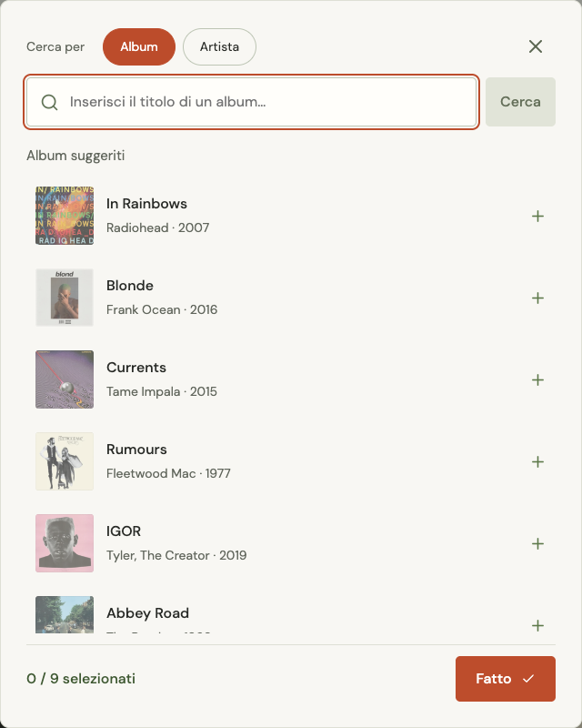This screenshot has width=582, height=728.
Task: Click the magnifier icon in search field
Action: pyautogui.click(x=49, y=102)
